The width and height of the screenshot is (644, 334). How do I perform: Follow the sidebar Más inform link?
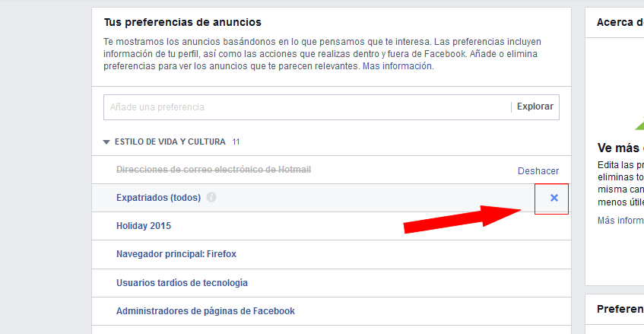pos(620,221)
